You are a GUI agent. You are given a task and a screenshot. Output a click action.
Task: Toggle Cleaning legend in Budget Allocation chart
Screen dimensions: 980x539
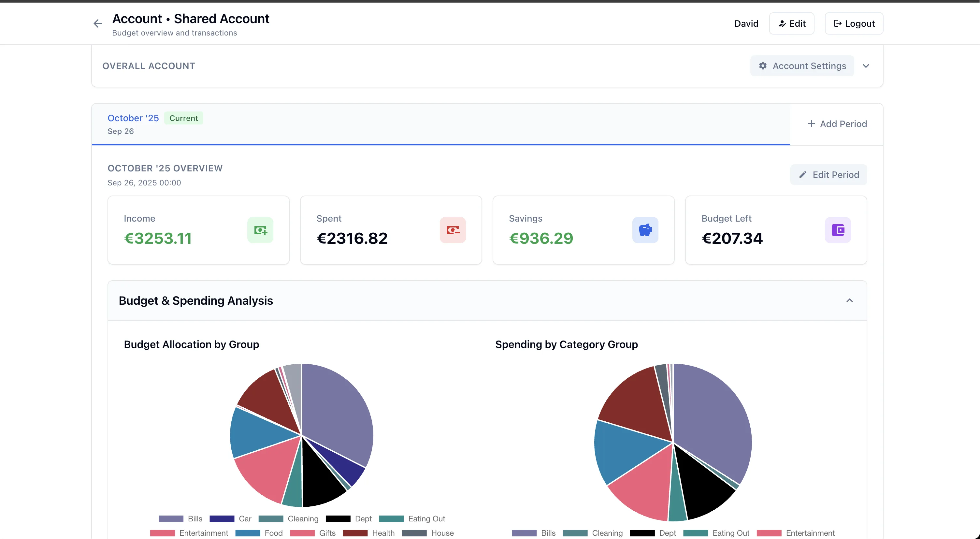[288, 518]
